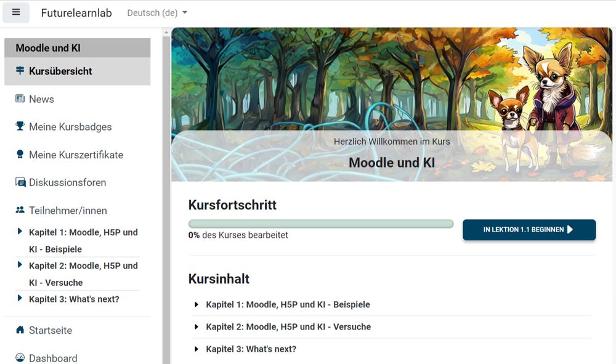Image resolution: width=616 pixels, height=364 pixels.
Task: Click the banner title Moodle und KI
Action: point(392,163)
